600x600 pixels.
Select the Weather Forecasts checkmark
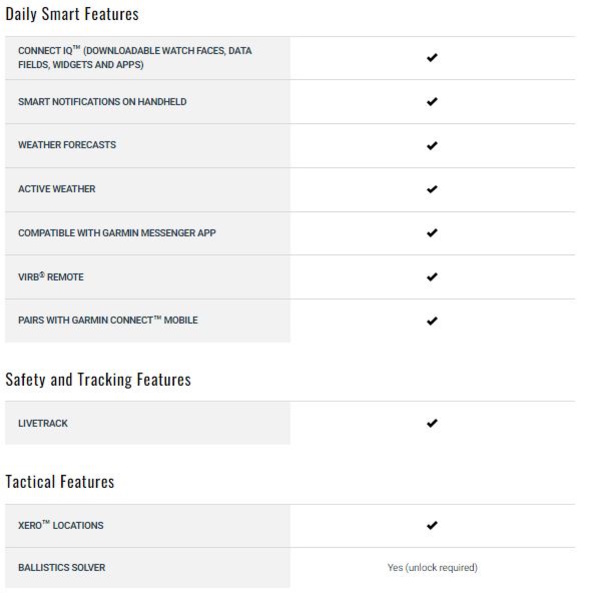[432, 146]
